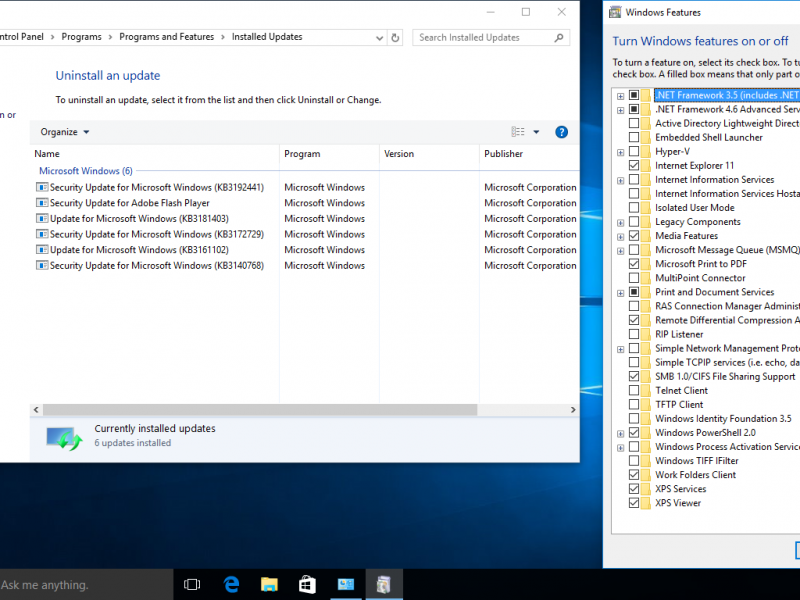The height and width of the screenshot is (600, 800).
Task: Click the folder icon beside XPS Viewer
Action: pyautogui.click(x=645, y=503)
